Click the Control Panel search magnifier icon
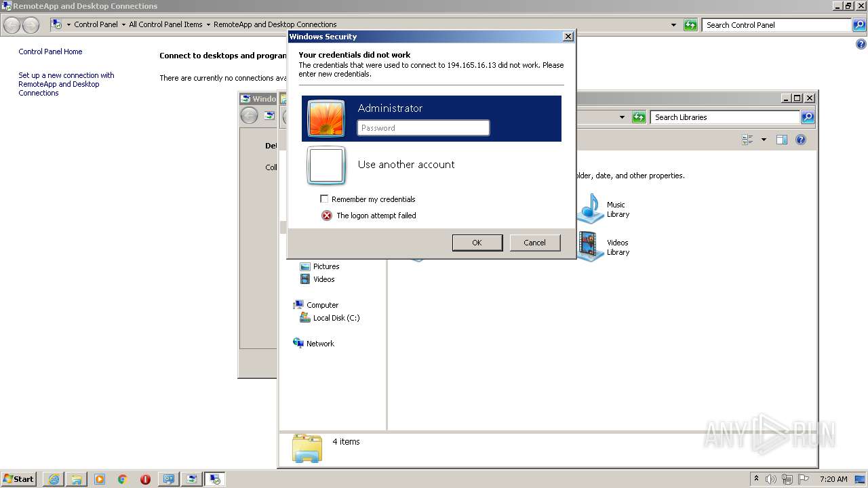This screenshot has height=488, width=868. (x=860, y=25)
